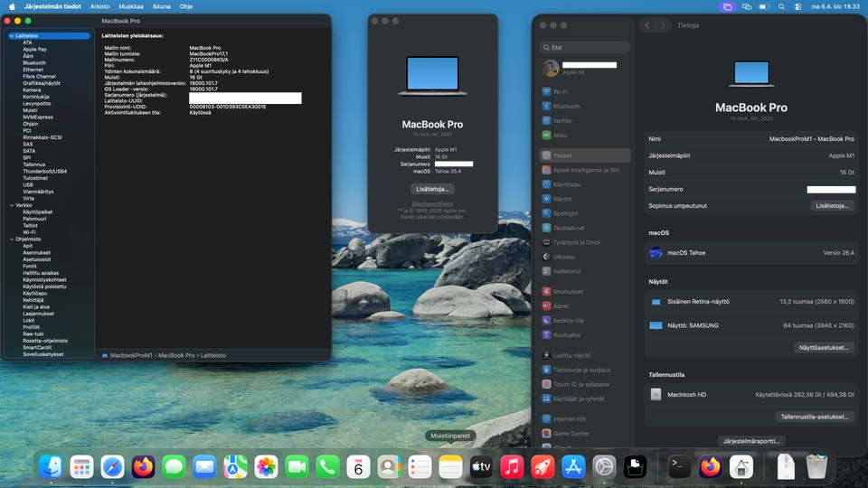This screenshot has height=488, width=868.
Task: Open the Apple menu
Action: [12, 6]
